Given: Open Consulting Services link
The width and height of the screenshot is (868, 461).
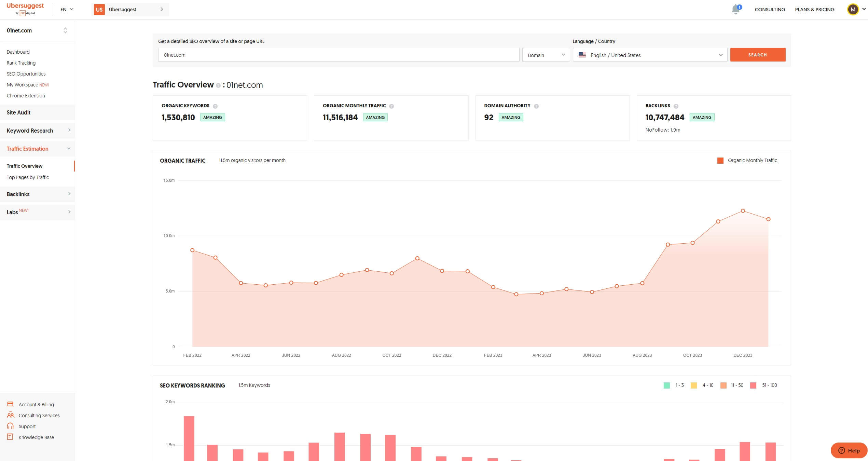Looking at the screenshot, I should [39, 416].
